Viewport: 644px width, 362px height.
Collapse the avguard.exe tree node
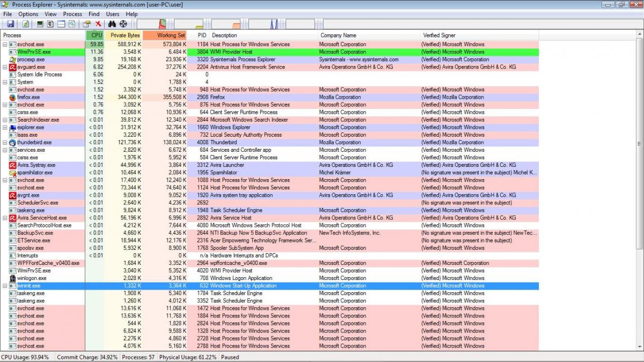(x=5, y=67)
